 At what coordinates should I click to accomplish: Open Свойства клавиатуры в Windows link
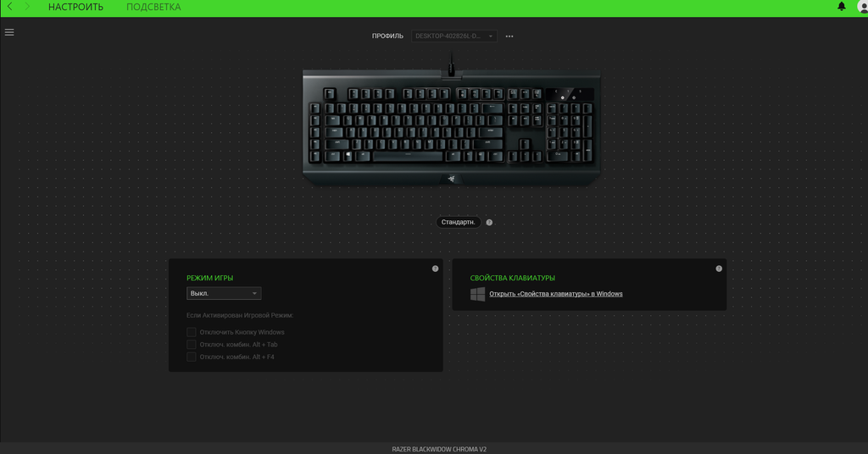click(x=556, y=294)
